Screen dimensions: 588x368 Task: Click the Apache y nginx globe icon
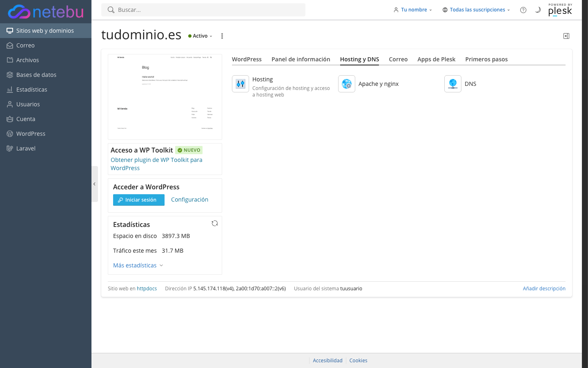click(347, 84)
